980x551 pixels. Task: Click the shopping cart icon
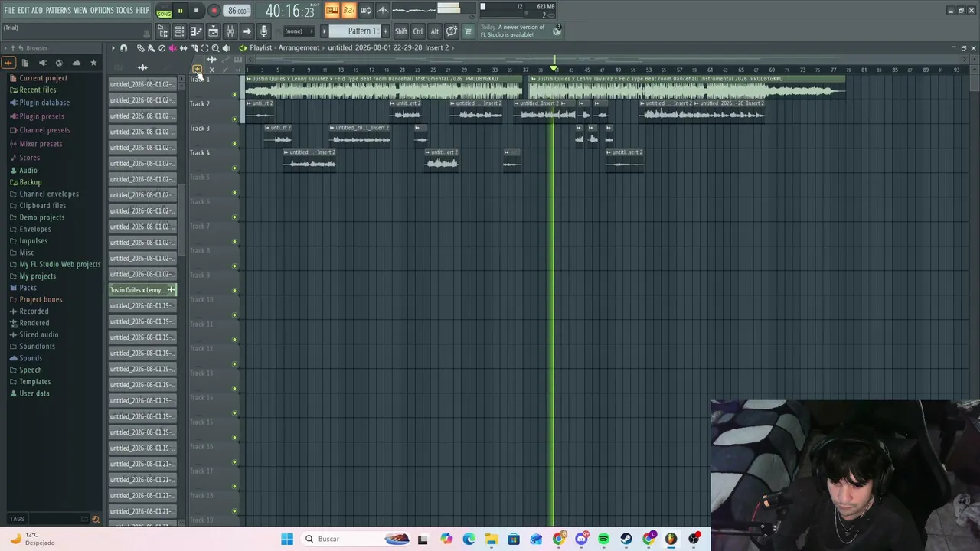tap(468, 31)
